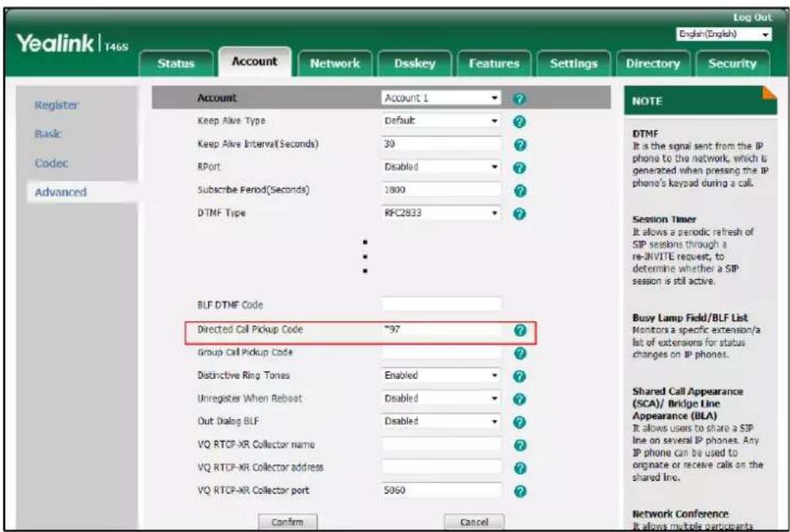Click help icon for Out Dialog BLF
The width and height of the screenshot is (790, 532).
519,422
